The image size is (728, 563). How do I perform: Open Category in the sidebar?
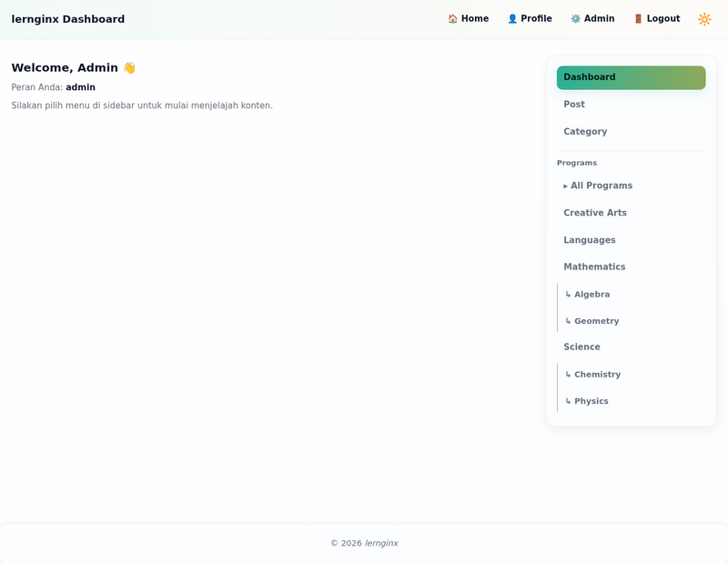pos(631,132)
